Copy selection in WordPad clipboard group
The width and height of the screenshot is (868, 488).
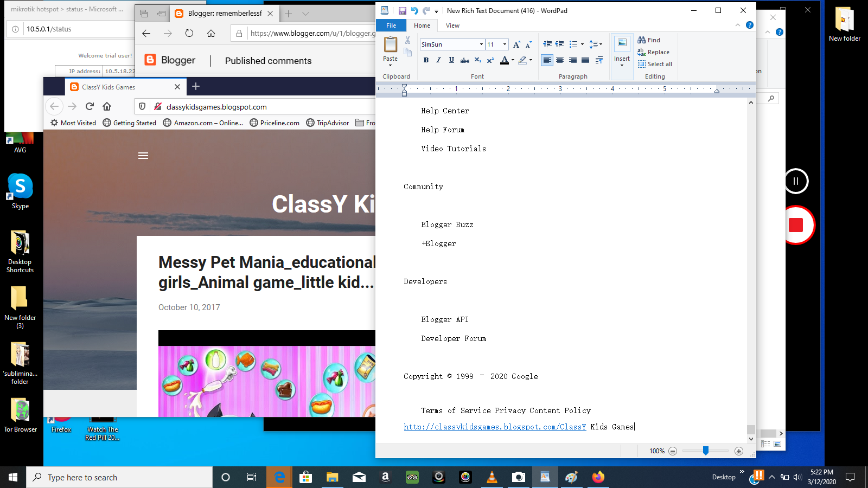point(407,52)
